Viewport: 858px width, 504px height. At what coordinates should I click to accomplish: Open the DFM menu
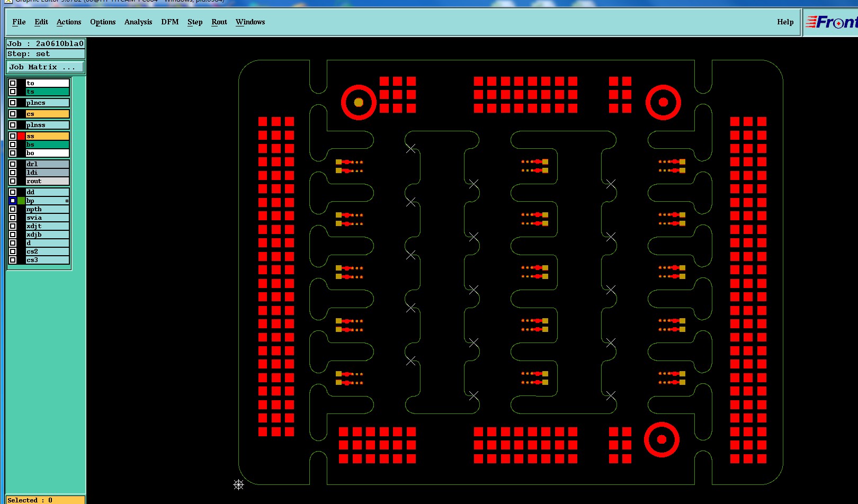(x=170, y=22)
